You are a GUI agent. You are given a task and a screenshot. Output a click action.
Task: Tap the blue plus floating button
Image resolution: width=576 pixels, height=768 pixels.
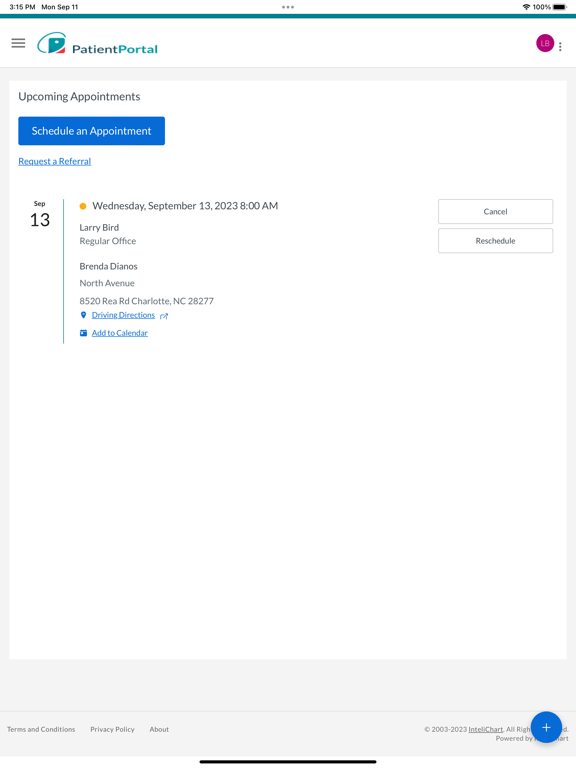click(x=546, y=727)
